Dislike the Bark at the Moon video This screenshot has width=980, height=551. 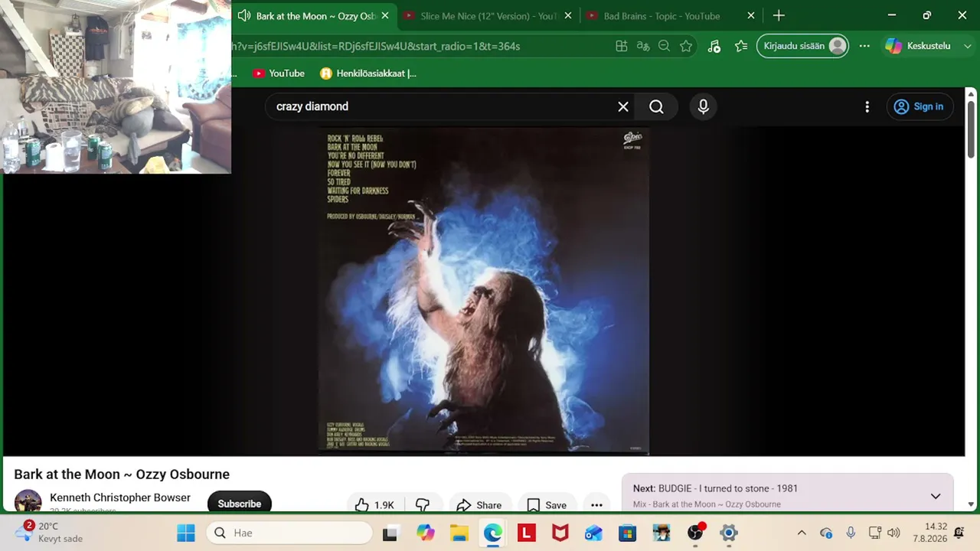point(422,505)
